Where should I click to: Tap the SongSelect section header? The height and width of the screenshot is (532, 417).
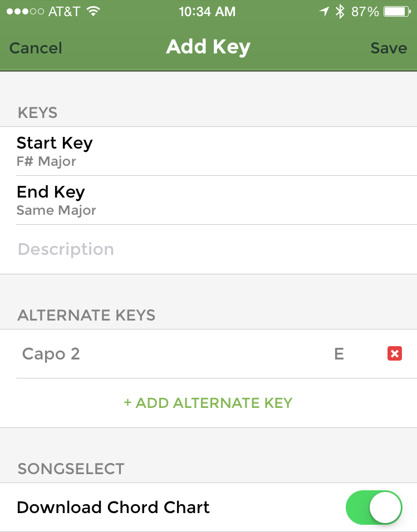tap(71, 469)
